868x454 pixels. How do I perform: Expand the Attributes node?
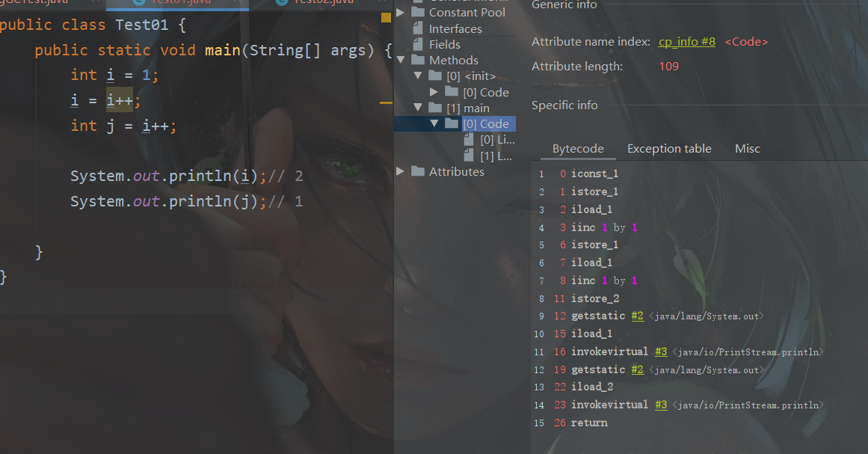tap(400, 171)
